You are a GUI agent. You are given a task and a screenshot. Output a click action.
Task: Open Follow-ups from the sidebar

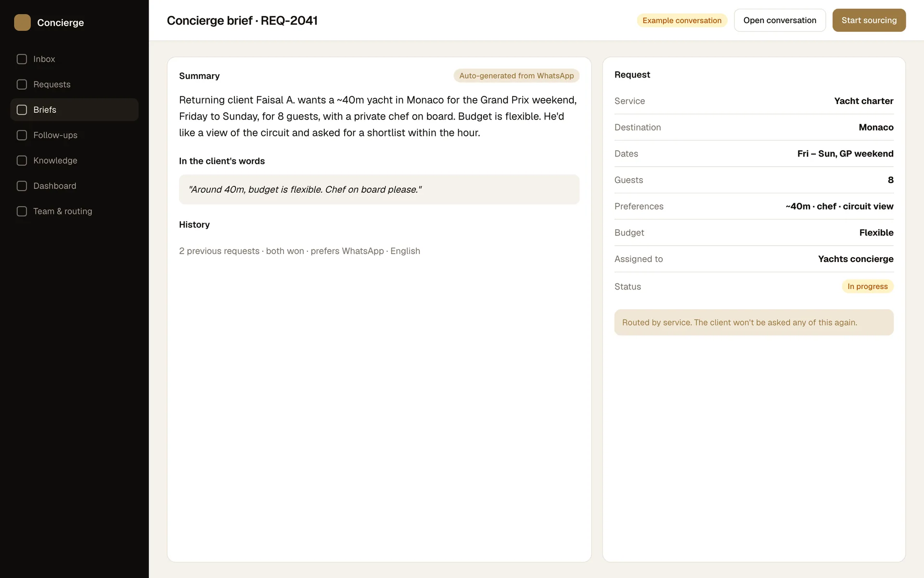pyautogui.click(x=74, y=135)
